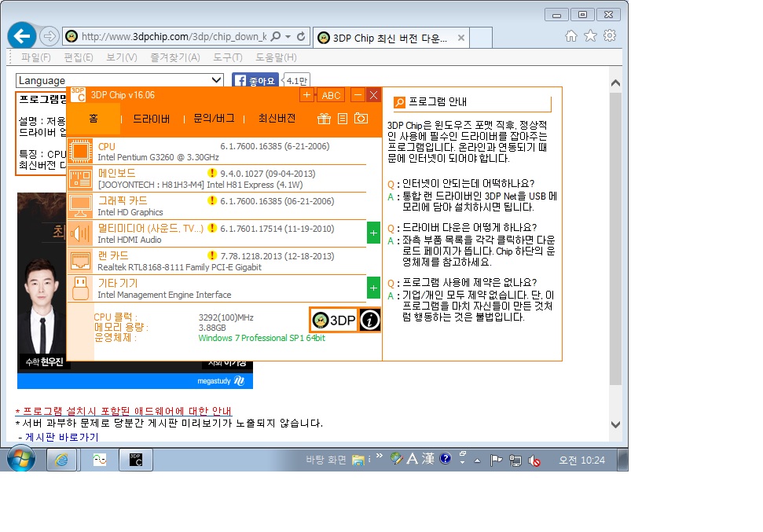The image size is (763, 532).
Task: Click the search magnifier in the address bar
Action: point(276,36)
